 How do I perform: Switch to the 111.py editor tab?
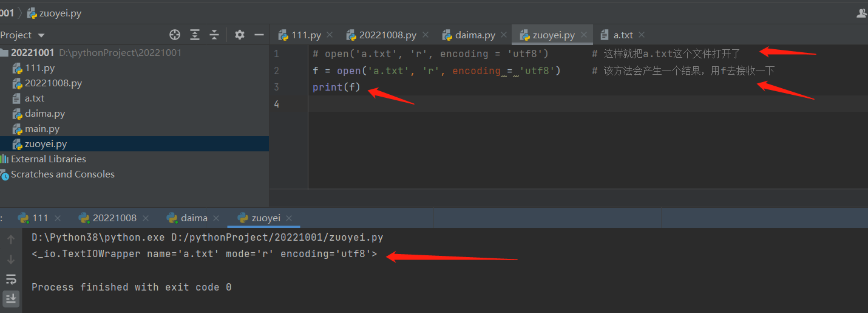point(306,35)
